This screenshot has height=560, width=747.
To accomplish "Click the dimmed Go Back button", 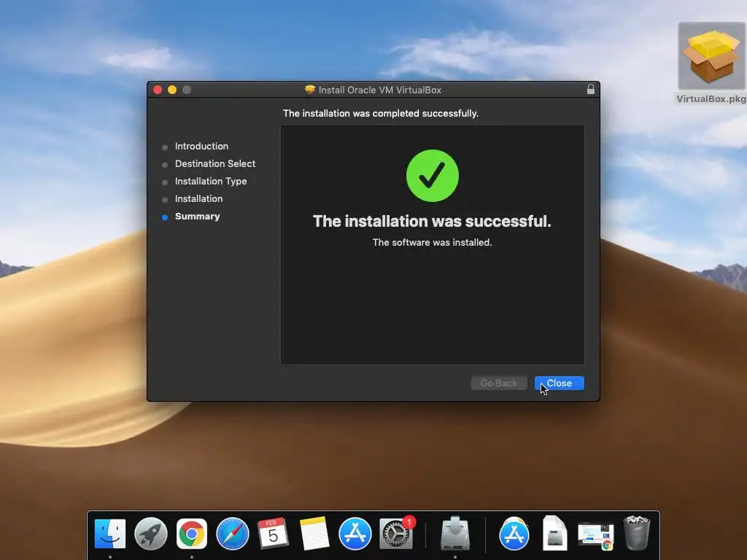I will click(x=499, y=383).
